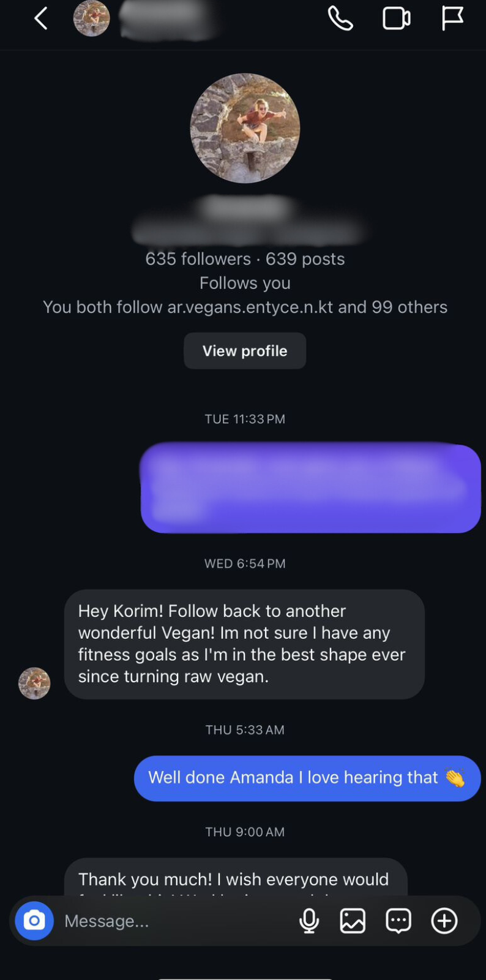This screenshot has width=486, height=980.
Task: Tap the back arrow to leave chat
Action: pos(40,19)
